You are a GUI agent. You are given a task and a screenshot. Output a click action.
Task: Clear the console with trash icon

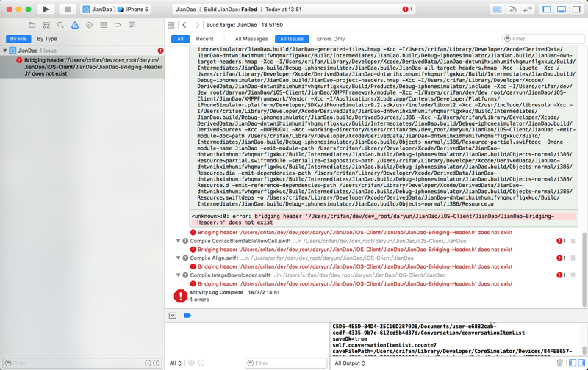pos(560,363)
